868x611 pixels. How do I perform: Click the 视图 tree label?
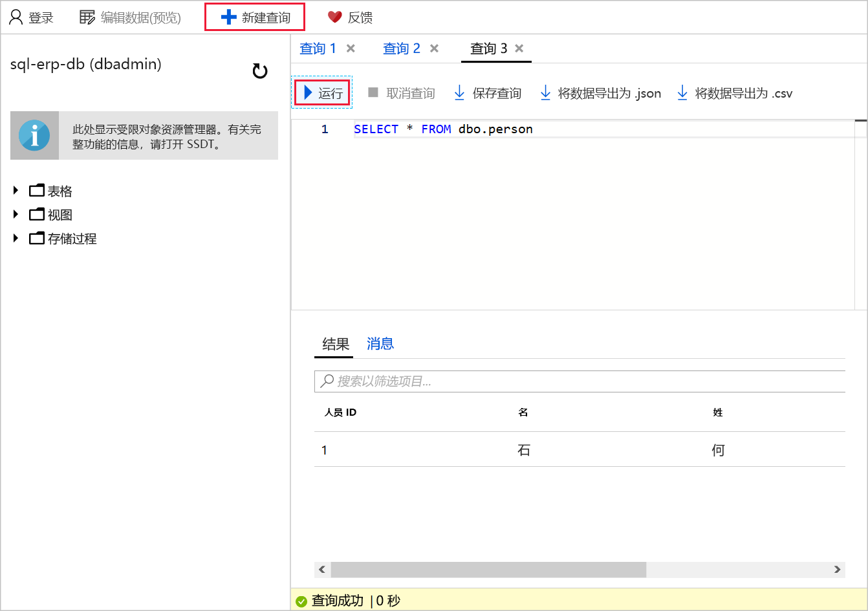point(60,215)
